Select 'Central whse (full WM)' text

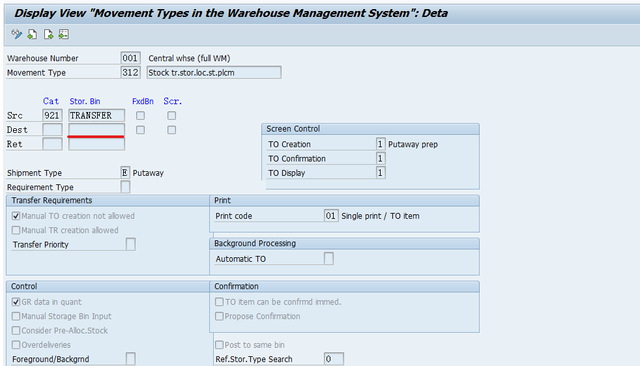189,58
